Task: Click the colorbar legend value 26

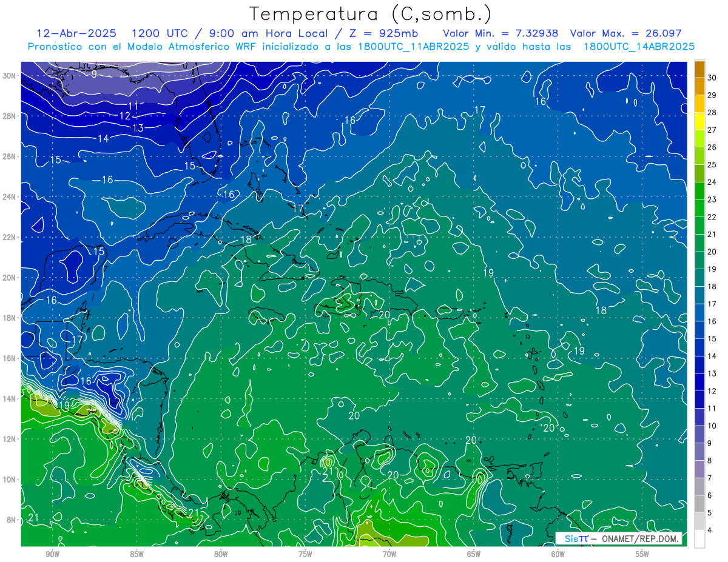Action: point(712,147)
